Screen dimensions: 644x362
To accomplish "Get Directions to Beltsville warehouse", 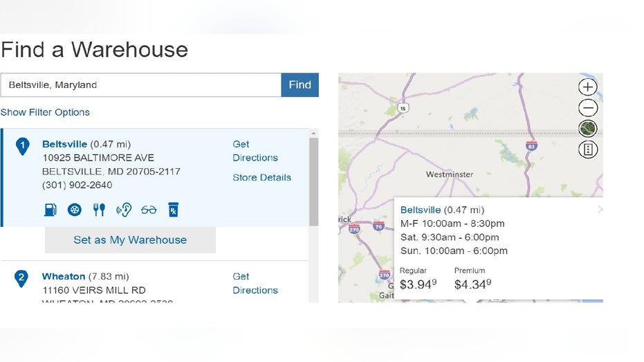I will coord(255,151).
